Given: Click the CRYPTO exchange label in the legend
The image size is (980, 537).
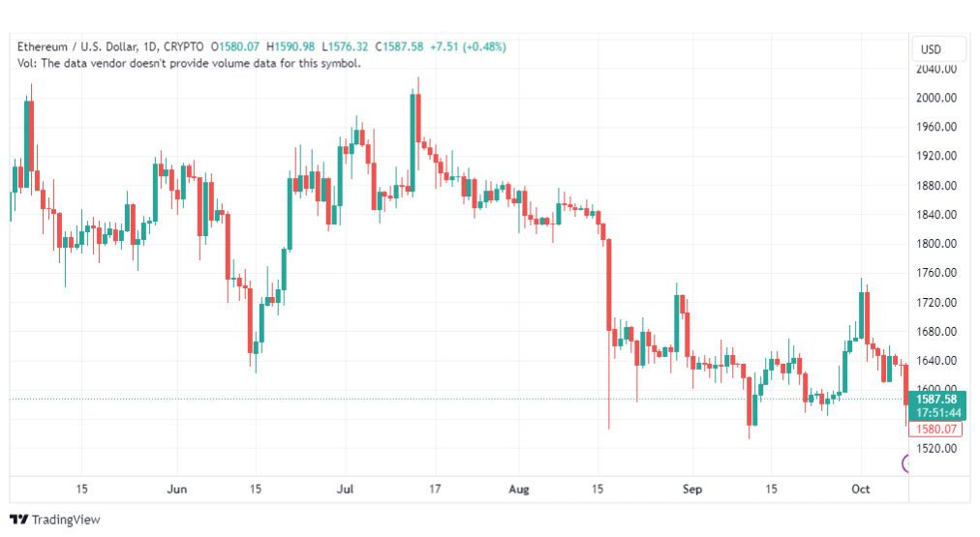Looking at the screenshot, I should [184, 46].
